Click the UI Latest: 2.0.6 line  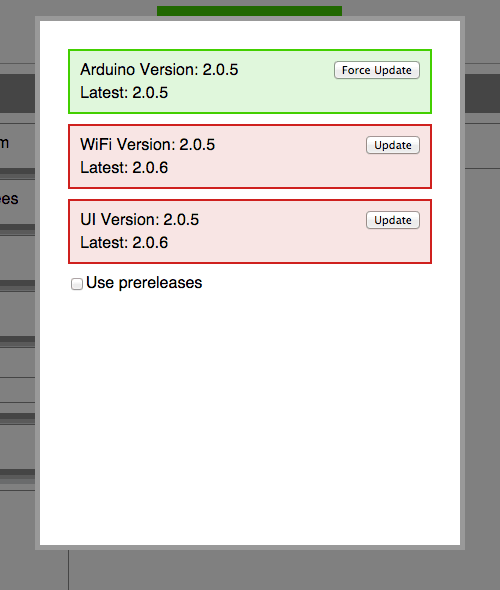(124, 242)
